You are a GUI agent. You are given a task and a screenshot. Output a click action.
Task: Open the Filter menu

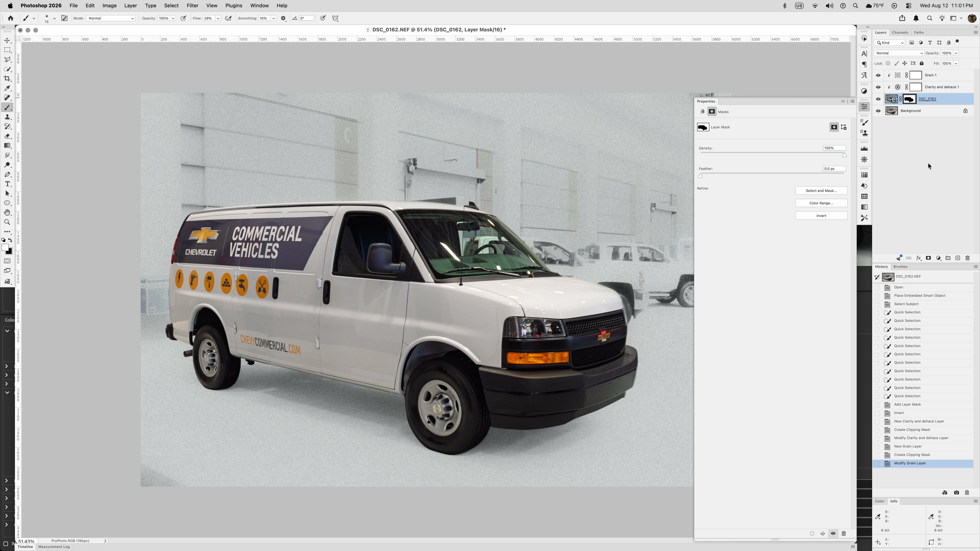click(x=192, y=6)
